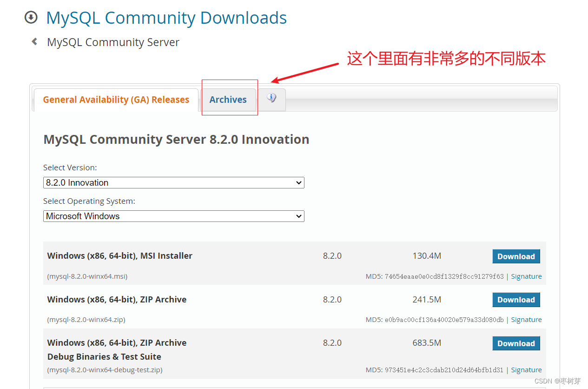Click the MySQL Community Downloads heading icon area
Viewport: 588px width, 389px height.
pos(30,17)
